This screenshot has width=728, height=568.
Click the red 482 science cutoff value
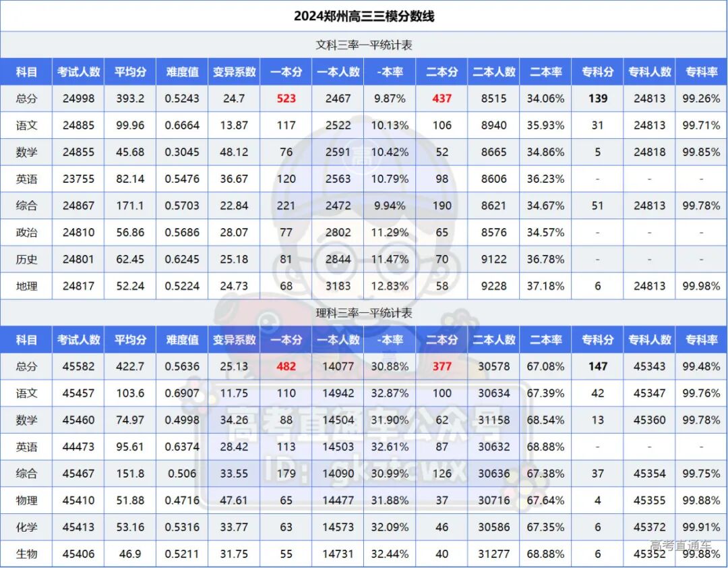286,366
